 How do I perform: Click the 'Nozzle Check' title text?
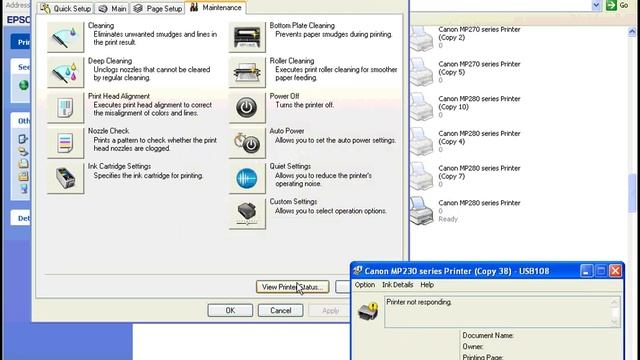click(x=108, y=131)
